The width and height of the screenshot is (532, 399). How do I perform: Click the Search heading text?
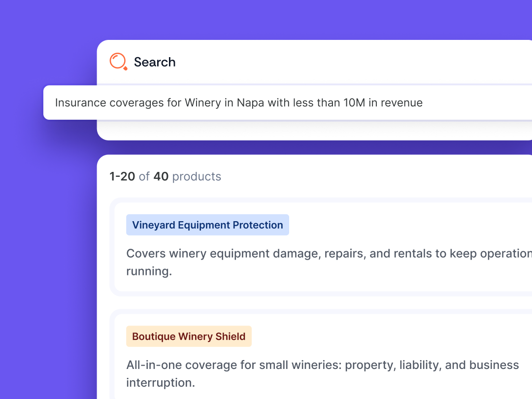[x=155, y=62]
